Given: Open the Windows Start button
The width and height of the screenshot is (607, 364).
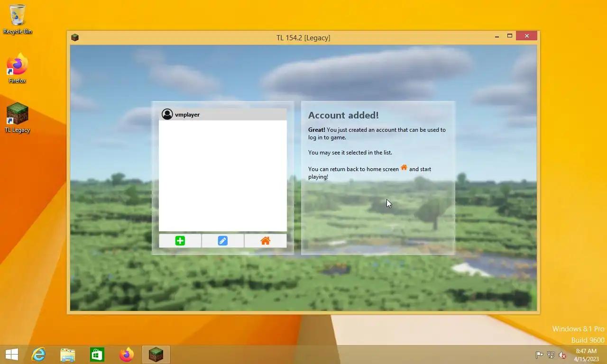Looking at the screenshot, I should point(11,355).
